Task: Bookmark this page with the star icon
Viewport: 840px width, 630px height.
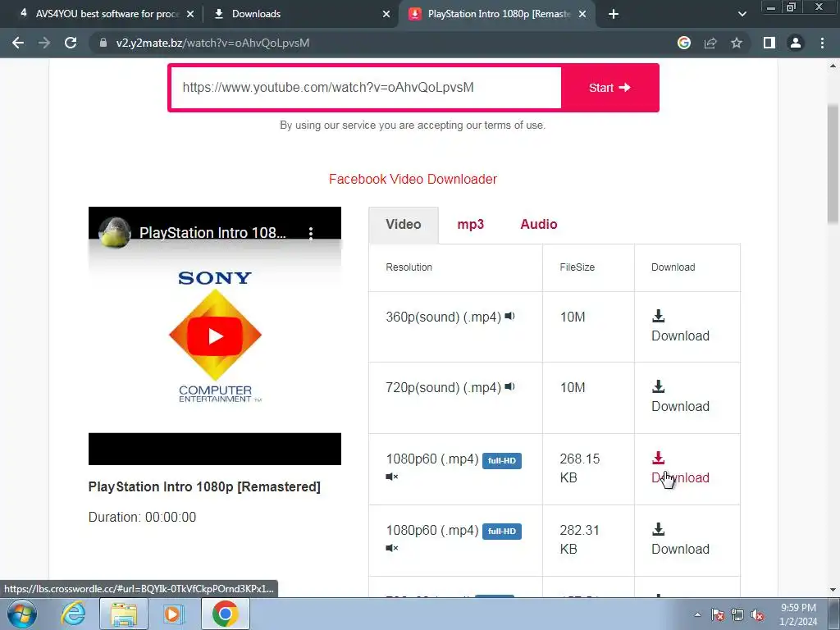Action: [x=737, y=43]
